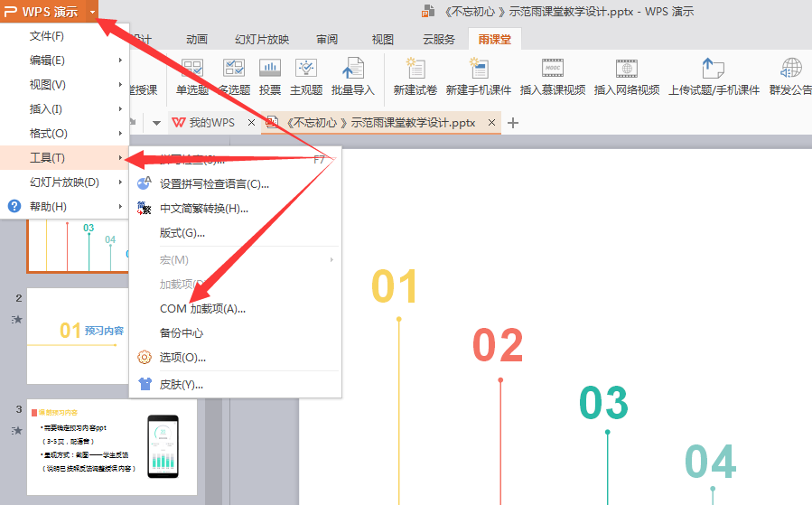Click the animation star icon beside slide 3
812x505 pixels.
coord(17,430)
